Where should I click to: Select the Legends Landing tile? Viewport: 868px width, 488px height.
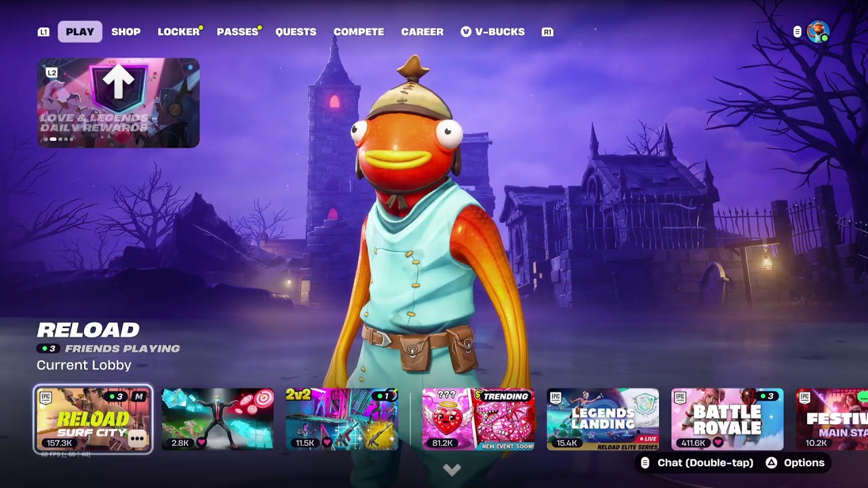pyautogui.click(x=603, y=420)
